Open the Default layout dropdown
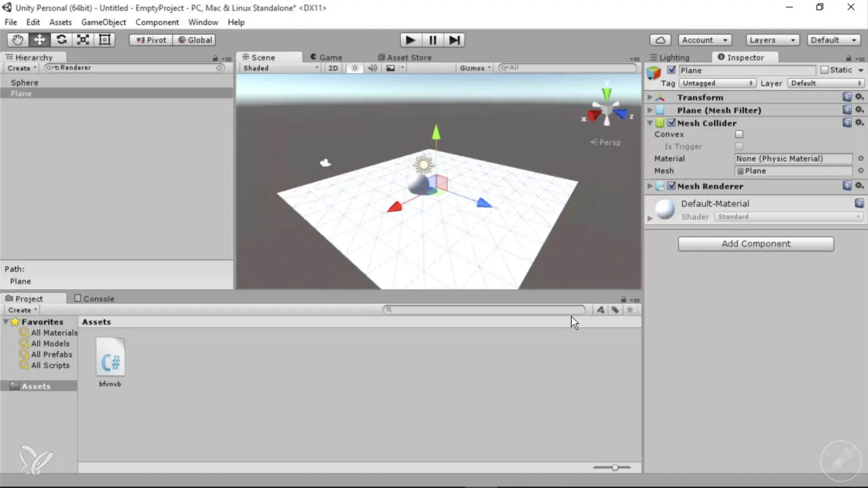Image resolution: width=868 pixels, height=488 pixels. pyautogui.click(x=834, y=40)
